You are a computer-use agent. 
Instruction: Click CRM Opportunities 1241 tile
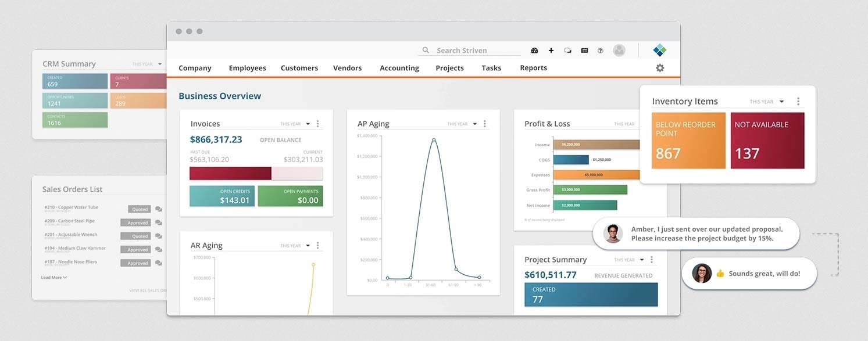click(75, 100)
